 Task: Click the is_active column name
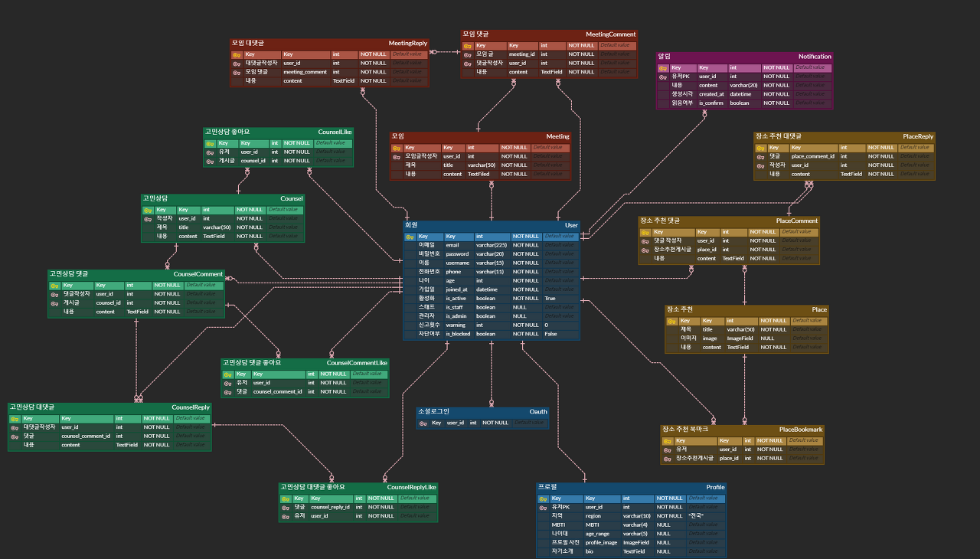456,299
